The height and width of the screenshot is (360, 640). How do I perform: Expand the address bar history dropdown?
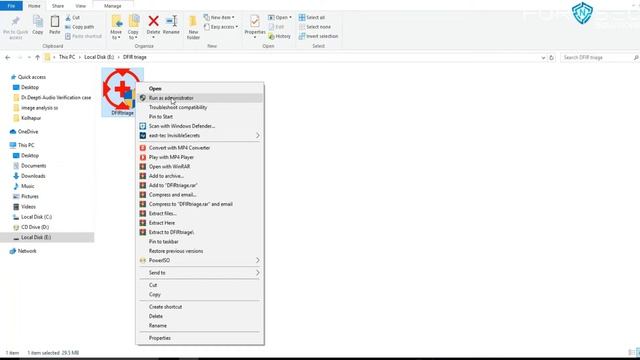coord(543,58)
